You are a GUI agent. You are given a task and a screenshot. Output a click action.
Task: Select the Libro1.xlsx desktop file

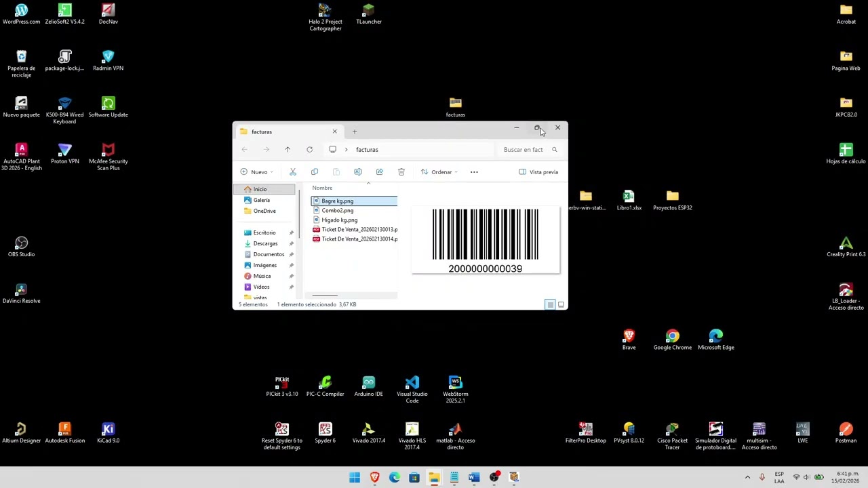coord(629,201)
